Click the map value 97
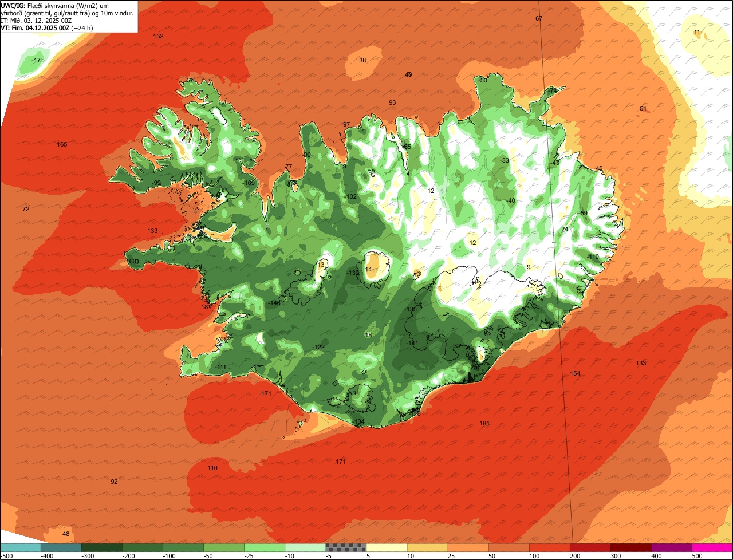 tap(346, 124)
